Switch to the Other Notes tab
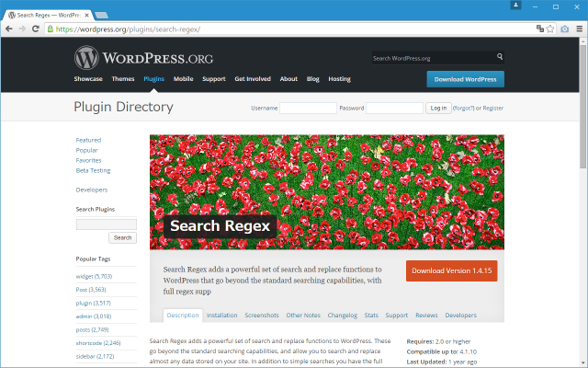The image size is (588, 368). tap(303, 316)
